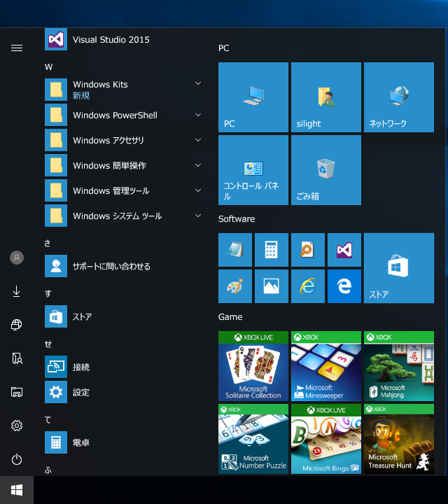Open サポートに問い合わせる app

[x=124, y=266]
